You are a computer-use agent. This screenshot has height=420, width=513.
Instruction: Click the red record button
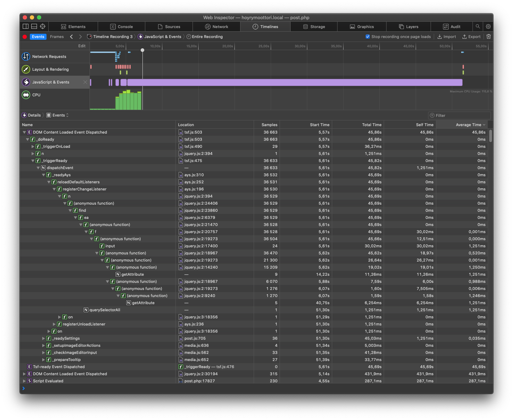(x=25, y=37)
